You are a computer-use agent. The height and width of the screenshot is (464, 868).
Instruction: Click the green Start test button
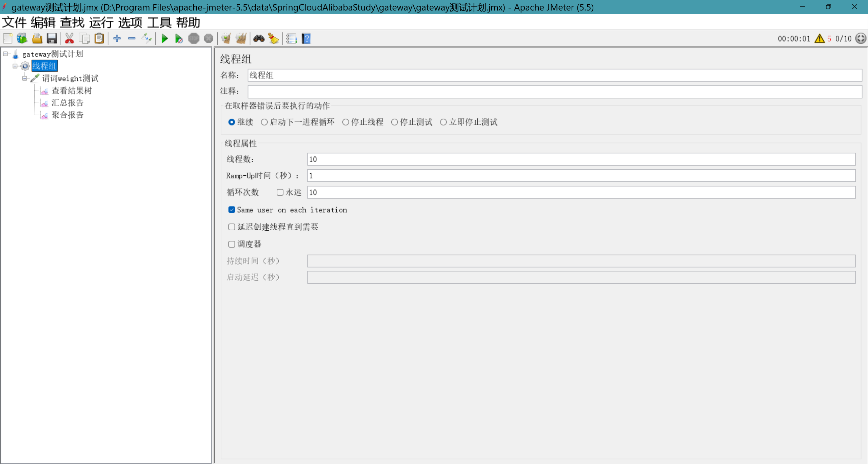point(164,39)
